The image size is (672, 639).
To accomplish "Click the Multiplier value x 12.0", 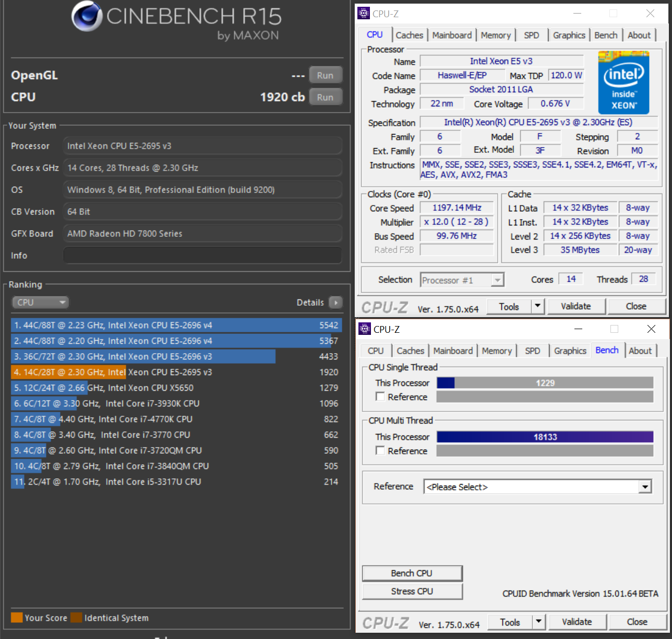I will click(x=457, y=222).
